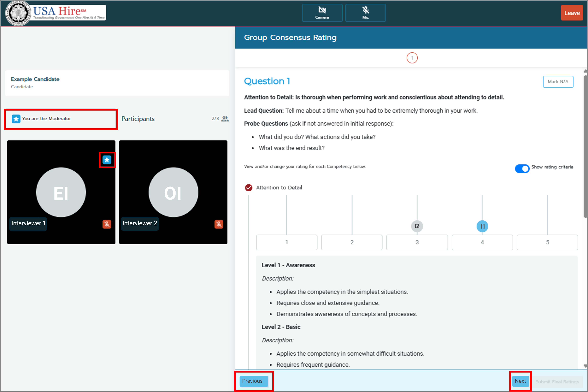
Task: Click the rating panel vertical scrollbar
Action: click(585, 146)
